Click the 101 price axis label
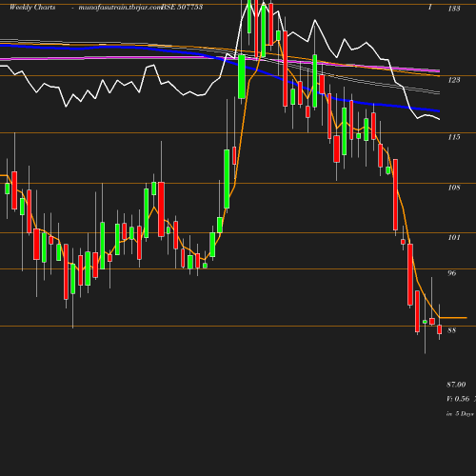Screen dimensions: 476x476 point(454,237)
